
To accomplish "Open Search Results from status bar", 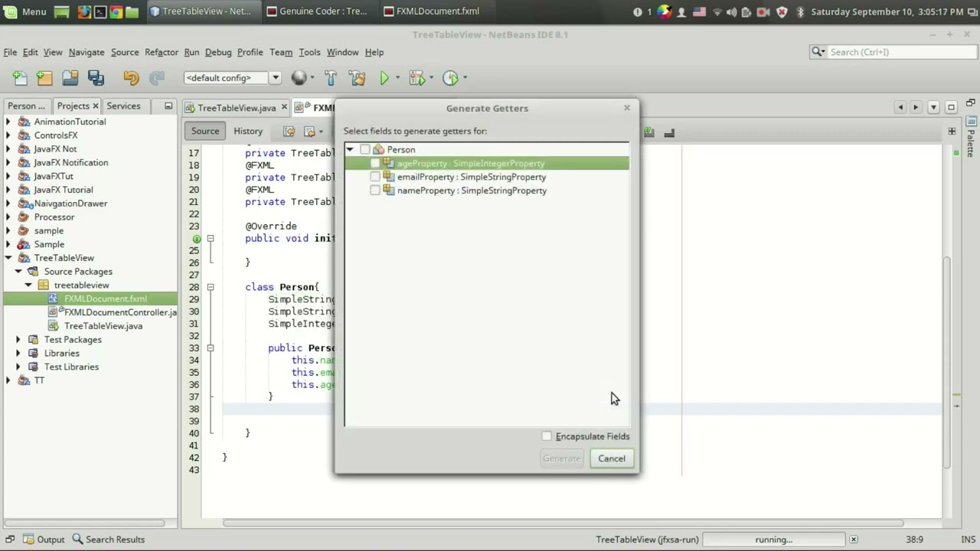I will [108, 540].
